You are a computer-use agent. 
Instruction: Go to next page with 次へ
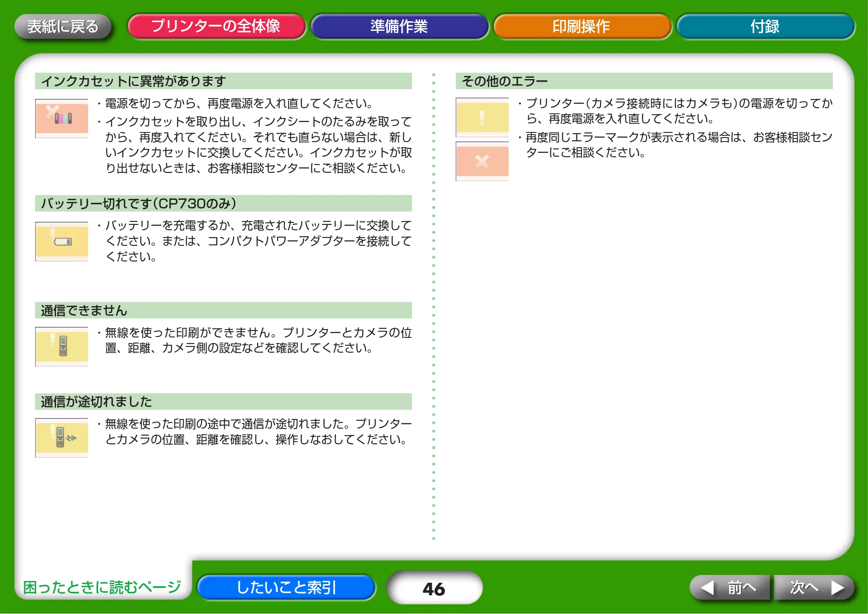click(814, 588)
